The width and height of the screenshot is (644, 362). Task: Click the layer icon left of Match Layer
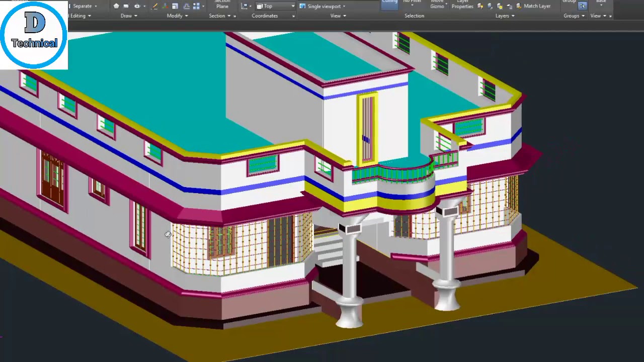519,6
